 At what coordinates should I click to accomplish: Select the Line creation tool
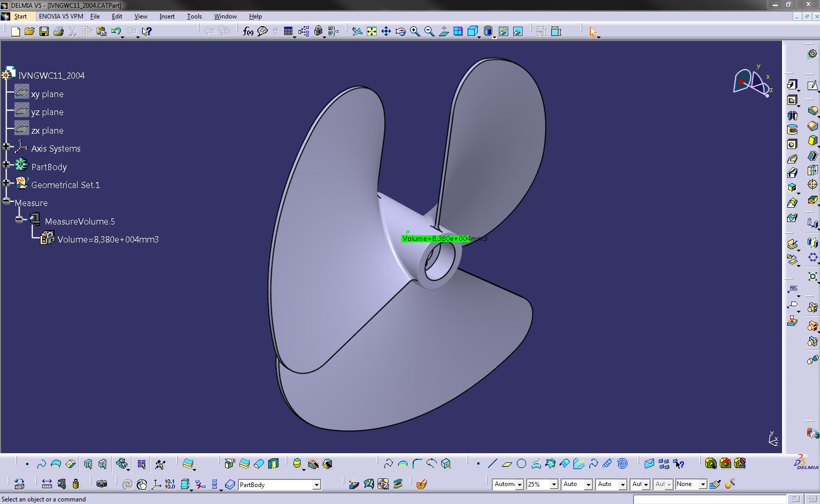click(x=492, y=464)
